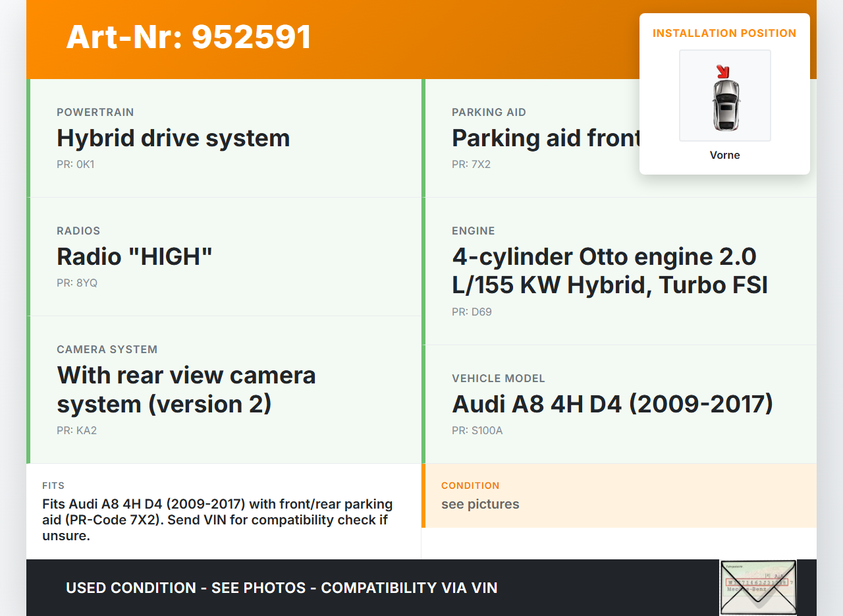Click the rear view camera system entry

[x=186, y=389]
